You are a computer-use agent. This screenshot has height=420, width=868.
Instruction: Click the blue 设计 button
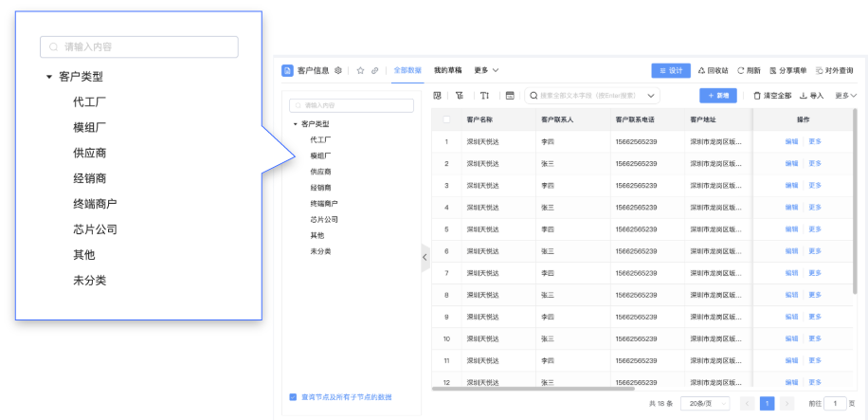(x=671, y=70)
